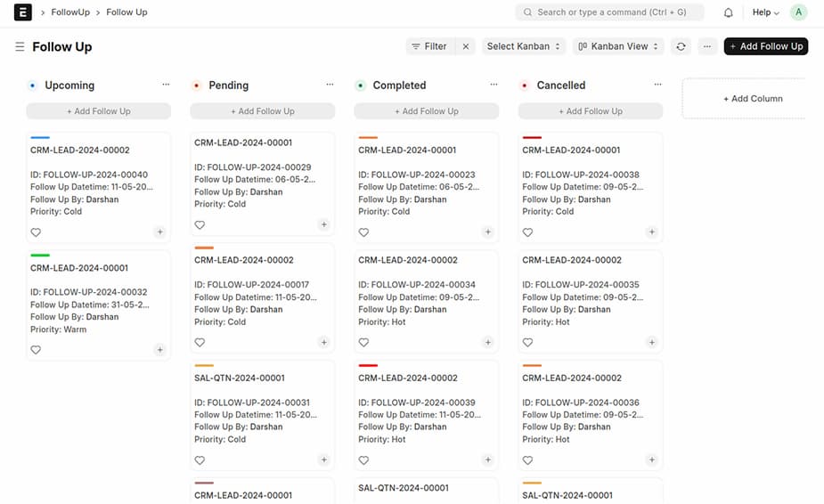824x504 pixels.
Task: Click the app logo home icon
Action: click(x=22, y=12)
